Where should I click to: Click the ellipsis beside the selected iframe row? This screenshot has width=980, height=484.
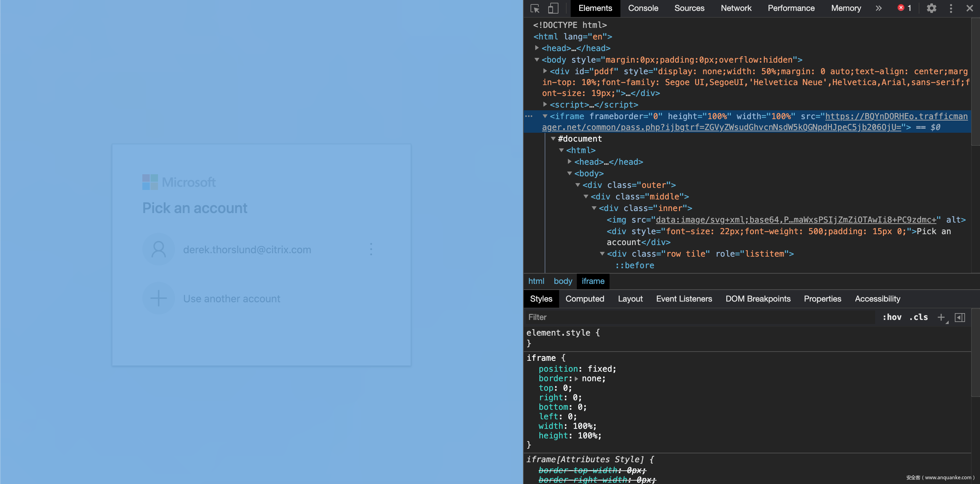coord(529,116)
